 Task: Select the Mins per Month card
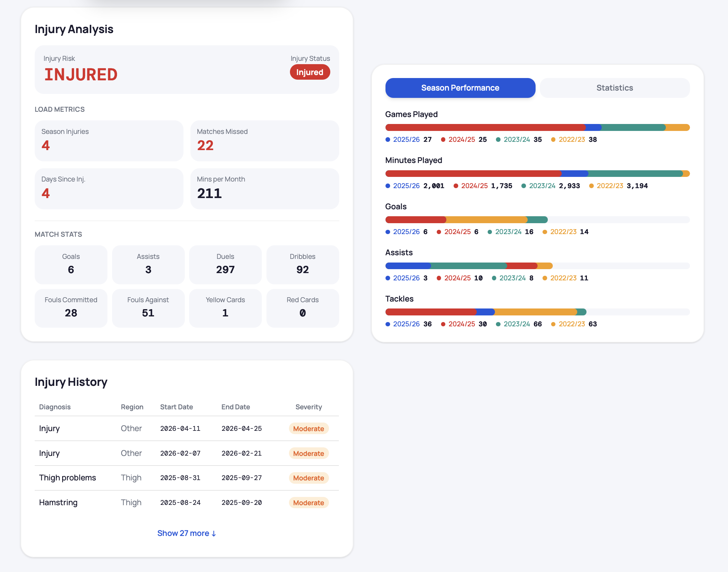coord(264,188)
